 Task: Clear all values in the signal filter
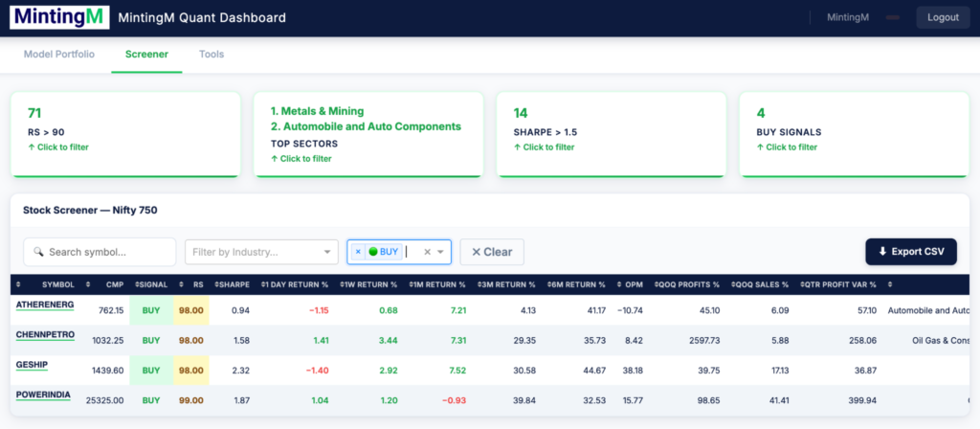point(427,252)
